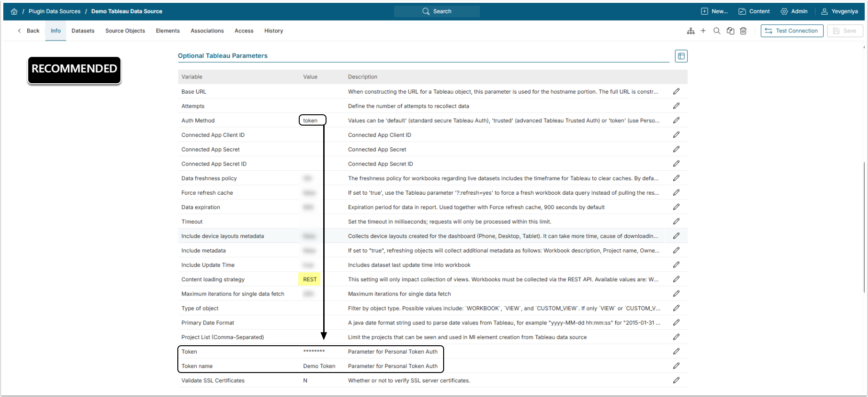Edit the Primary Date Format parameter
The height and width of the screenshot is (397, 868).
676,322
